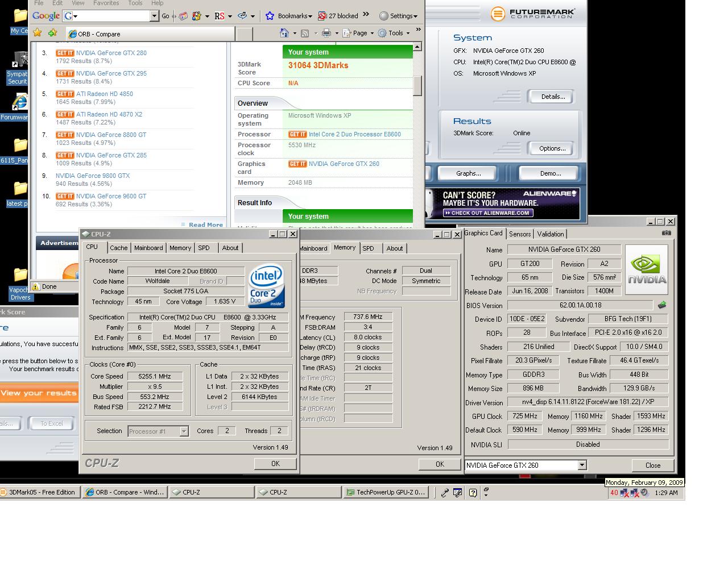Click View your results button

coord(38,393)
